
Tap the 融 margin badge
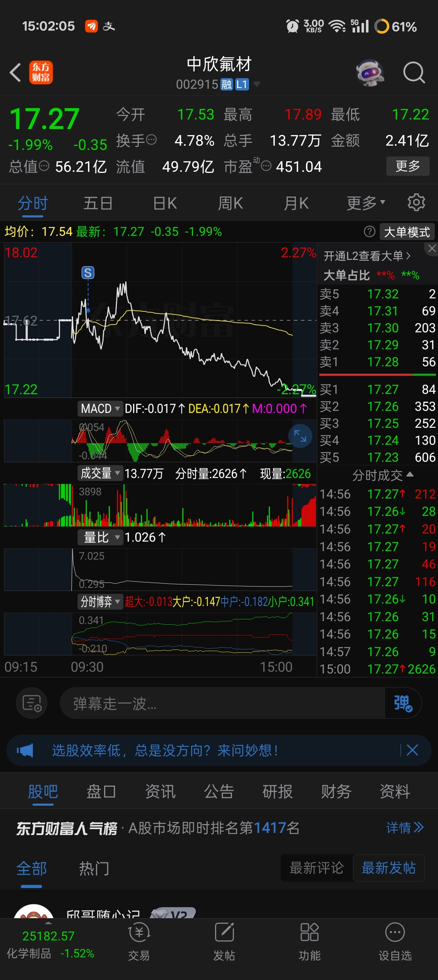(x=227, y=84)
